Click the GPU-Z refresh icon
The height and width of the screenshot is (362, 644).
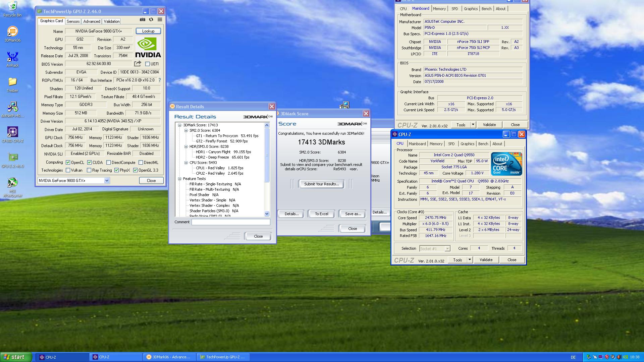click(151, 20)
